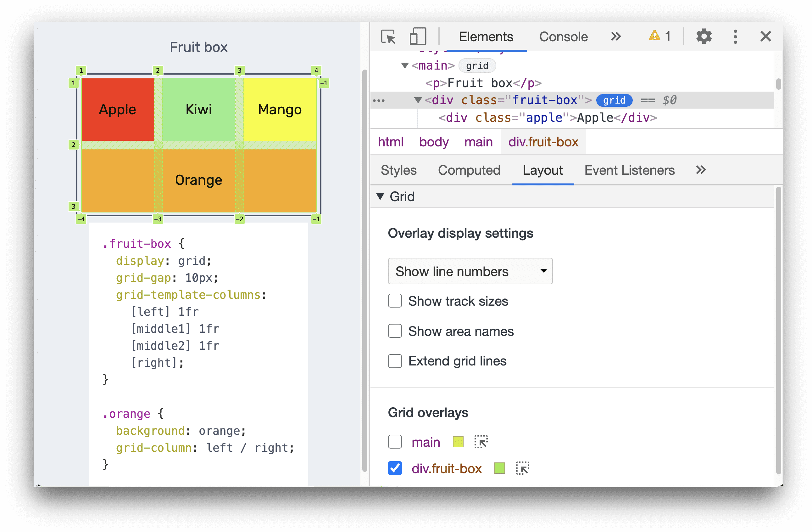Enable Show track sizes checkbox
The image size is (812, 532).
pyautogui.click(x=394, y=302)
